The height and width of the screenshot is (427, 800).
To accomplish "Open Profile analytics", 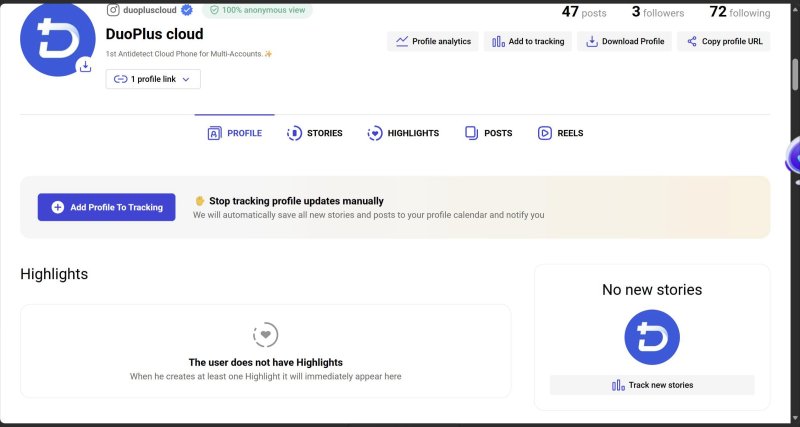I will point(433,41).
